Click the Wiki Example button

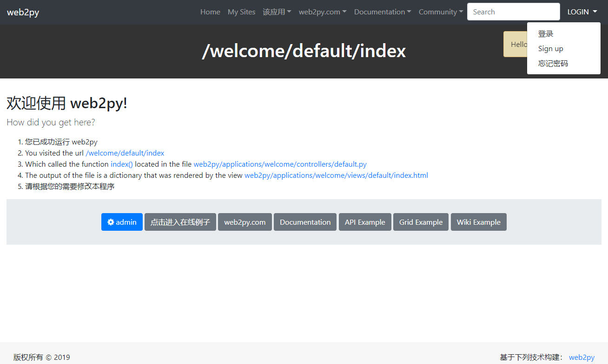coord(479,222)
